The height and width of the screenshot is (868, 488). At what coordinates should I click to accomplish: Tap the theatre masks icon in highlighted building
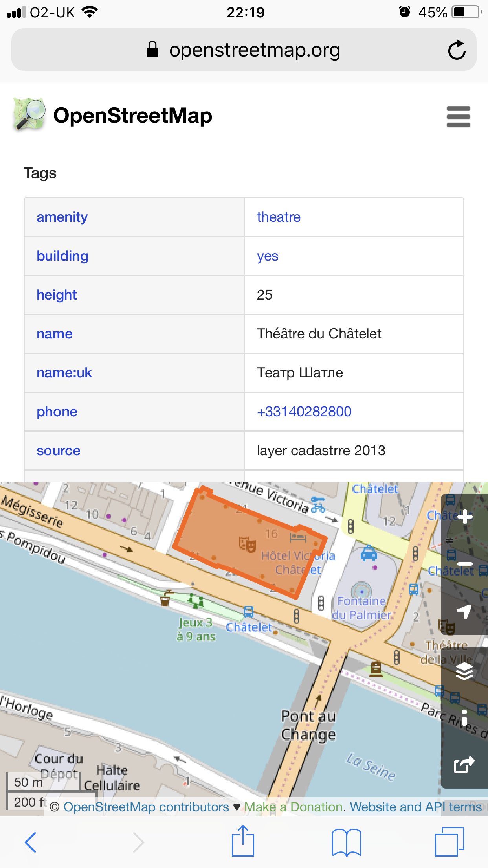tap(248, 544)
